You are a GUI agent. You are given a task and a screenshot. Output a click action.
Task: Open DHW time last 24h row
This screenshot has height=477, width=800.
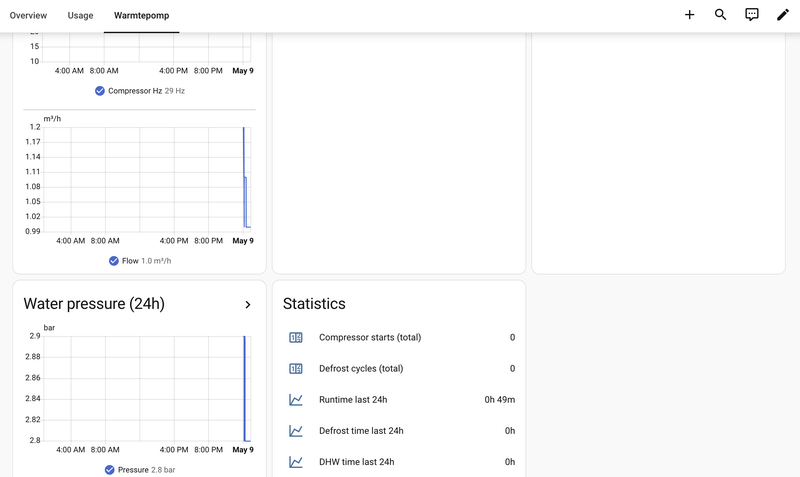[399, 462]
